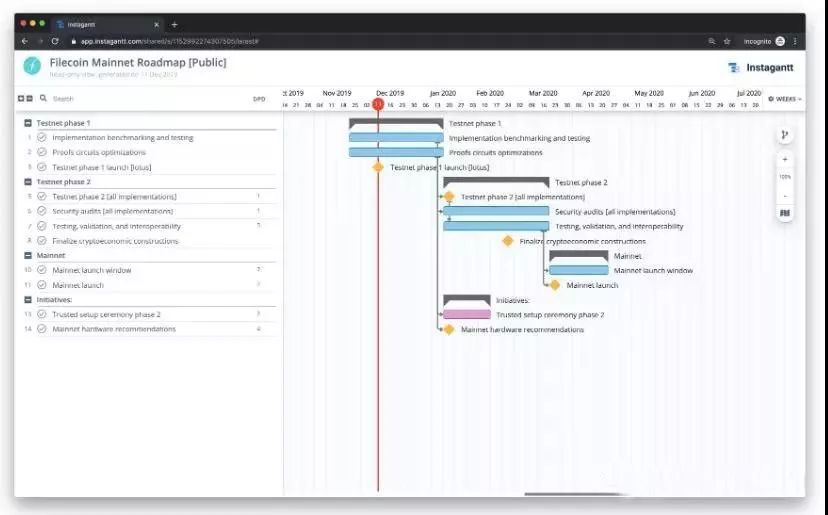Collapse the Mainnet group
This screenshot has height=515, width=828.
[28, 255]
